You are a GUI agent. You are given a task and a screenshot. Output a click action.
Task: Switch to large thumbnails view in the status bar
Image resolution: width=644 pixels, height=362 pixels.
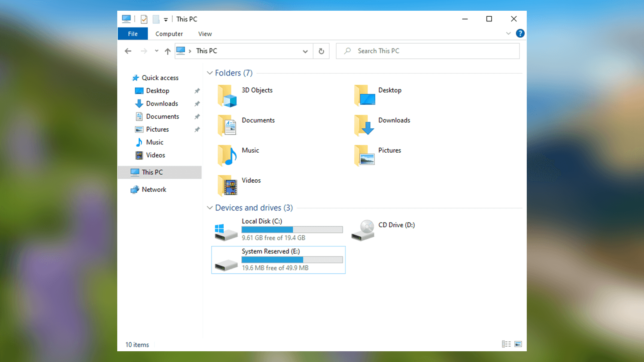click(518, 344)
